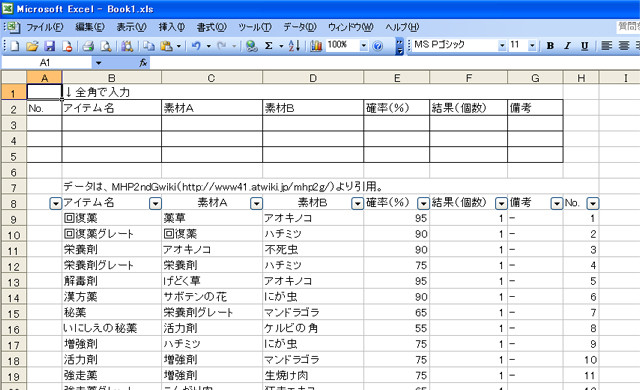Click the Copy icon
The image size is (640, 390).
pyautogui.click(x=149, y=46)
